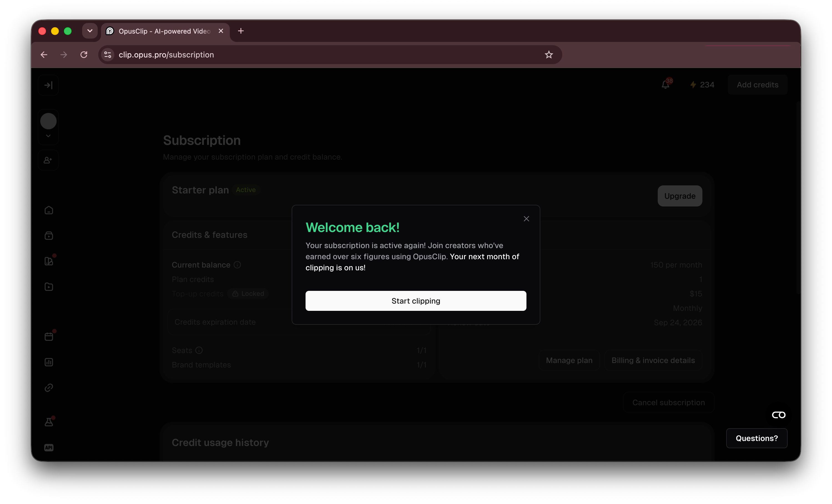The height and width of the screenshot is (504, 832).
Task: Open the labs flask icon in the sidebar
Action: (x=49, y=422)
